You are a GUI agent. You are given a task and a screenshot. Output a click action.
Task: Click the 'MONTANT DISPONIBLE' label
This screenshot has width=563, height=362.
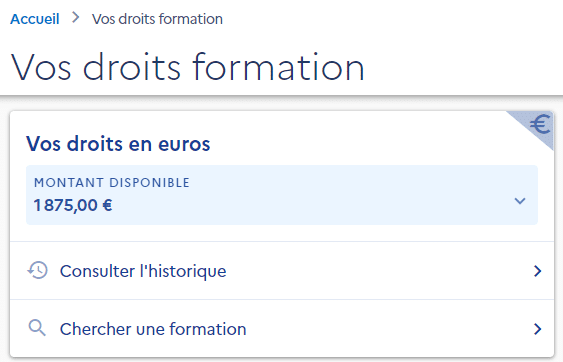pos(112,182)
